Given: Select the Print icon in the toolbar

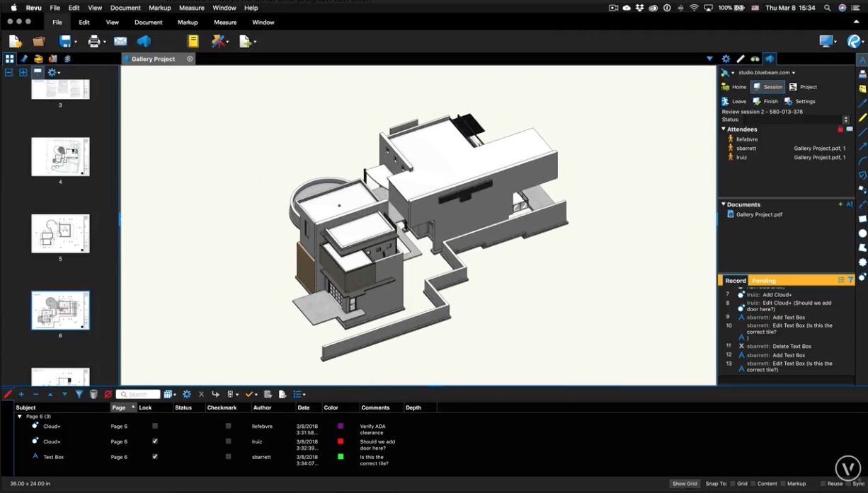Looking at the screenshot, I should click(94, 41).
